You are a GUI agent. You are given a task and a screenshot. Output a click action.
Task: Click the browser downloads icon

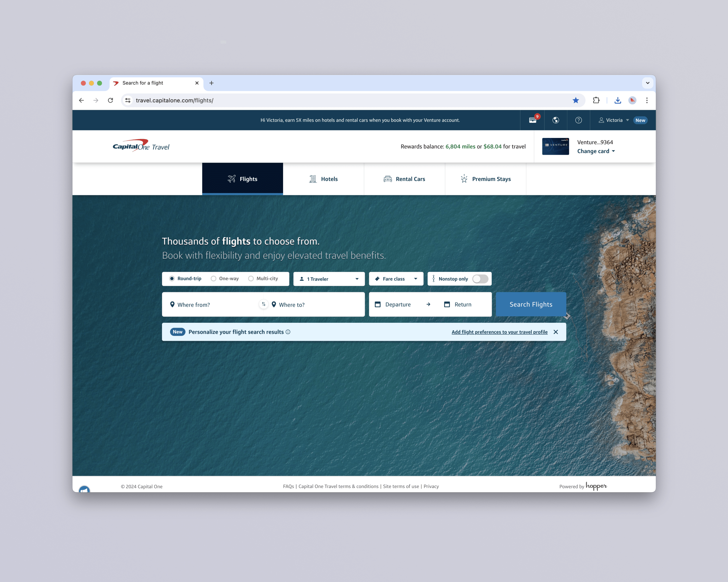618,100
